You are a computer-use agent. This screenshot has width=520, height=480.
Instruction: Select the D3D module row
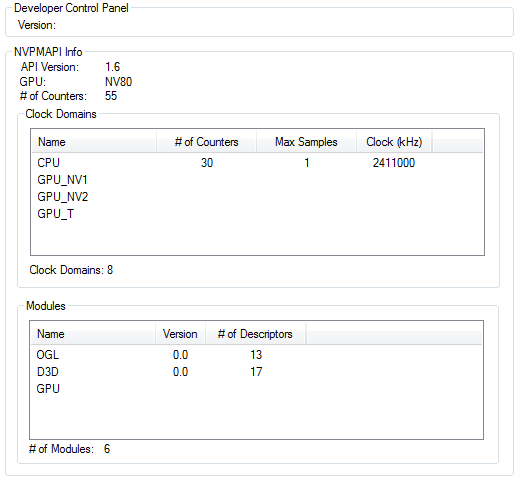click(257, 372)
